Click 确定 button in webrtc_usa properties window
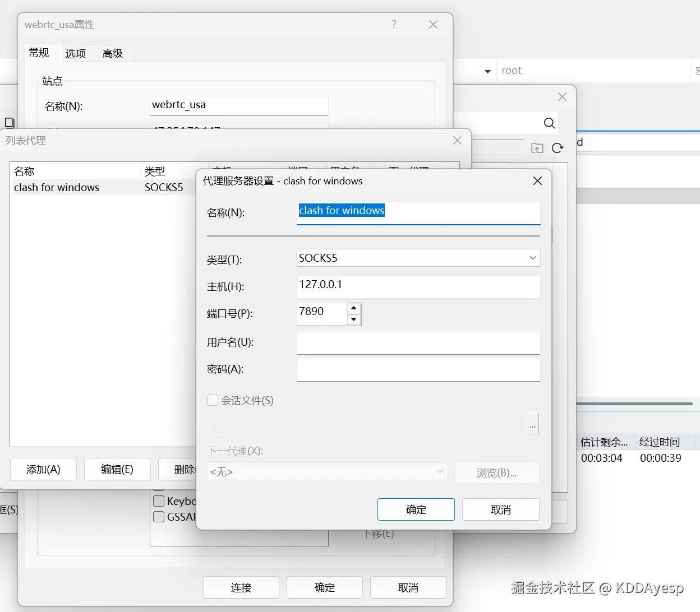Image resolution: width=700 pixels, height=612 pixels. point(325,587)
